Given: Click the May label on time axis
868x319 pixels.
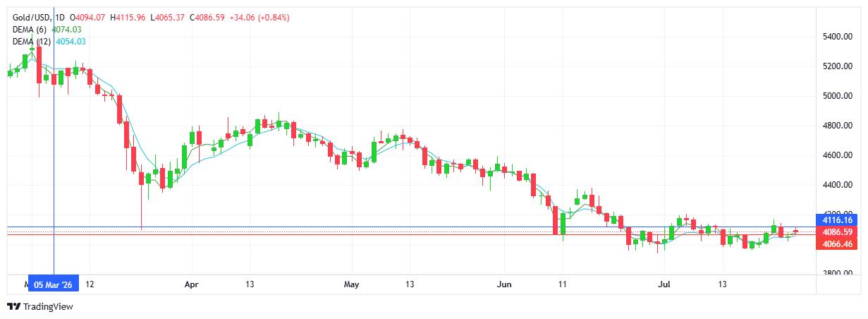Looking at the screenshot, I should pyautogui.click(x=351, y=284).
